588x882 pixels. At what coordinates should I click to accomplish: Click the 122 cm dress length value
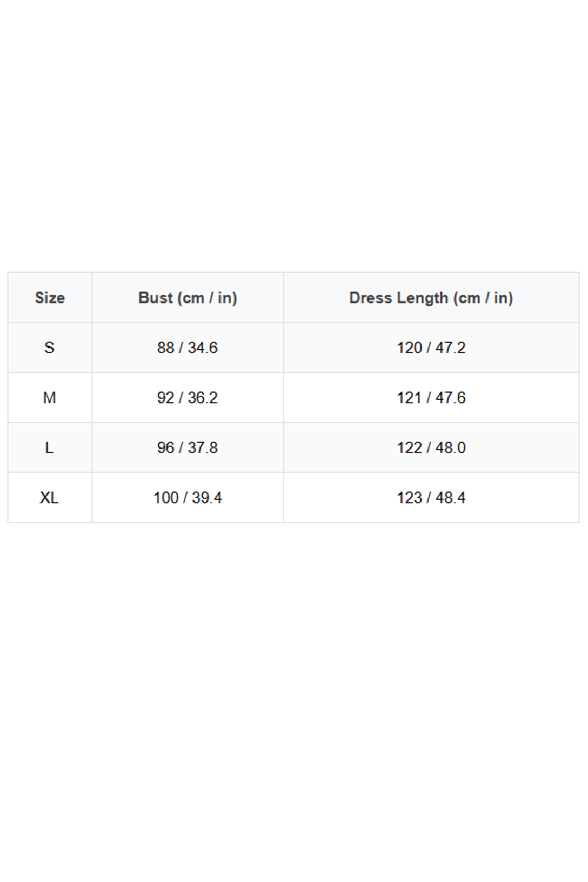409,447
